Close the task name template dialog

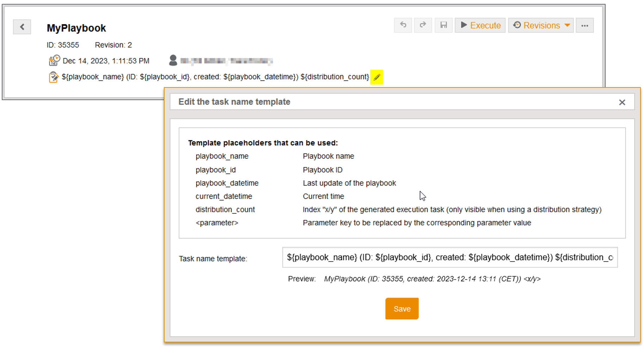click(x=622, y=102)
